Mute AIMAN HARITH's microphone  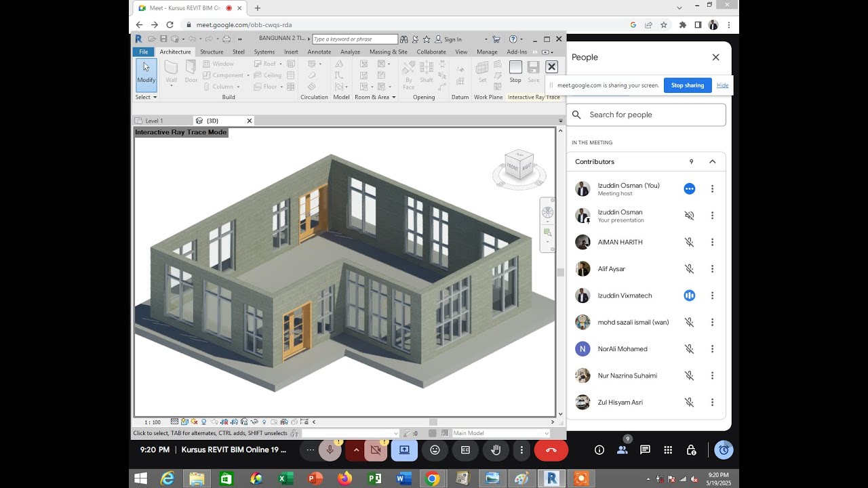[x=689, y=242]
